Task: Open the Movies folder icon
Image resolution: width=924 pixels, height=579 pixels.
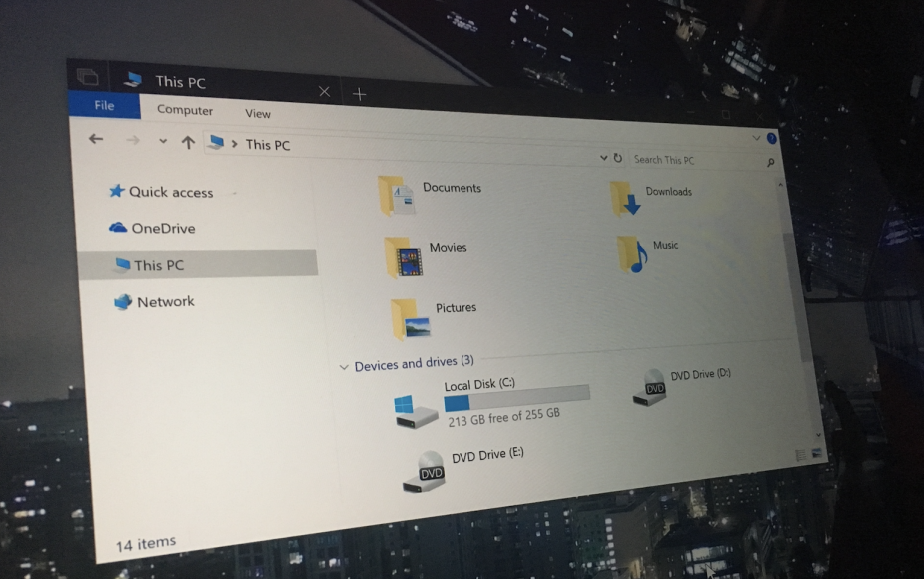Action: pos(404,257)
